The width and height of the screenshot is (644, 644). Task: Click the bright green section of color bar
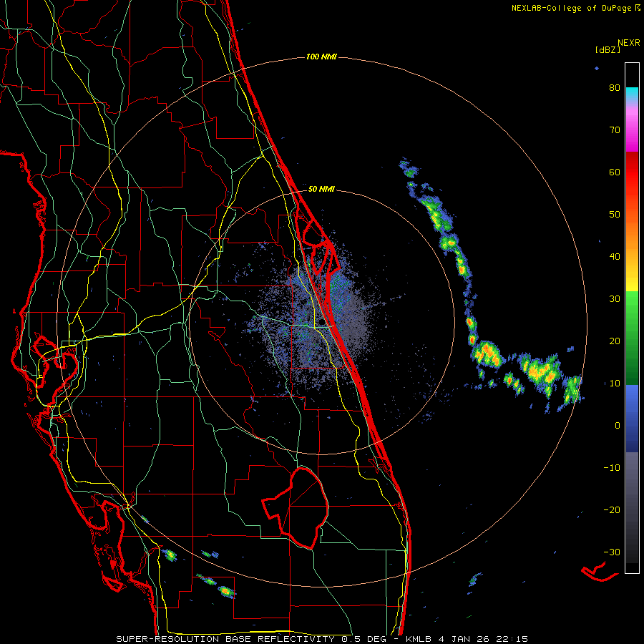[632, 304]
